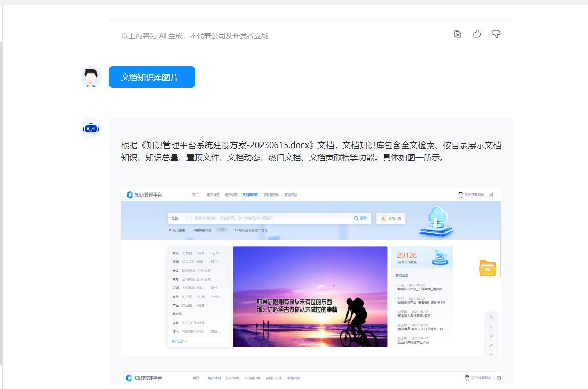Viewport: 588px width, 389px height.
Task: Open the 知识库管理员 user menu in first screenshot
Action: (475, 195)
